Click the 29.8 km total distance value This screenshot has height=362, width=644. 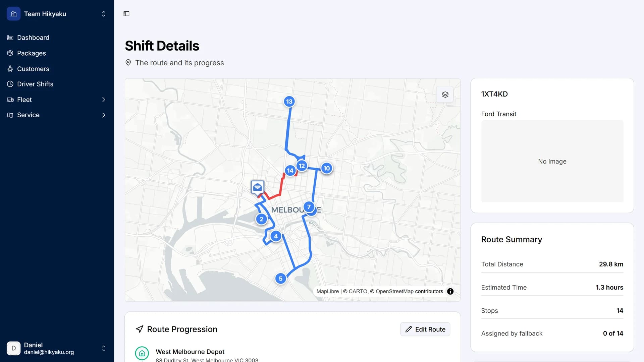pyautogui.click(x=611, y=264)
